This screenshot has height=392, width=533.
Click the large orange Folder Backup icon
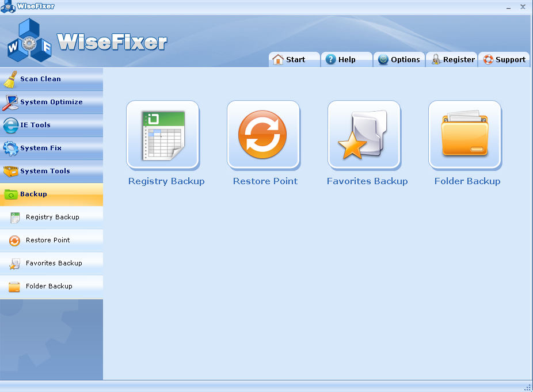click(465, 135)
